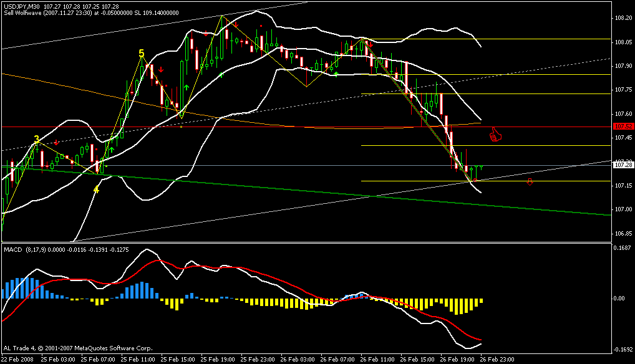Screen dimensions: 635x364
Task: Click the green buy arrow right of wave 4
Action: (112, 150)
